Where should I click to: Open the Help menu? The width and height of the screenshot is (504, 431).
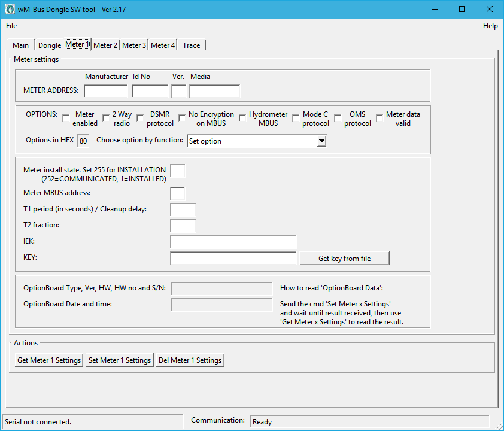click(x=490, y=26)
